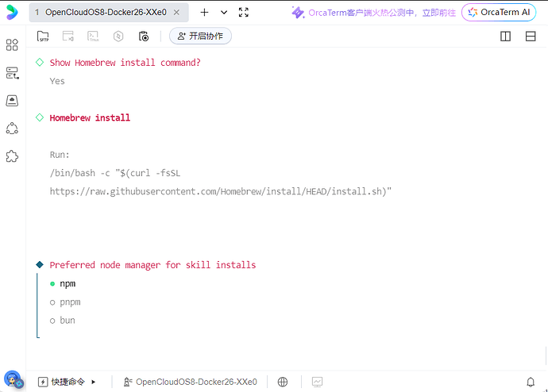
Task: Click the '/bin/bash -c' command line
Action: pyautogui.click(x=115, y=173)
